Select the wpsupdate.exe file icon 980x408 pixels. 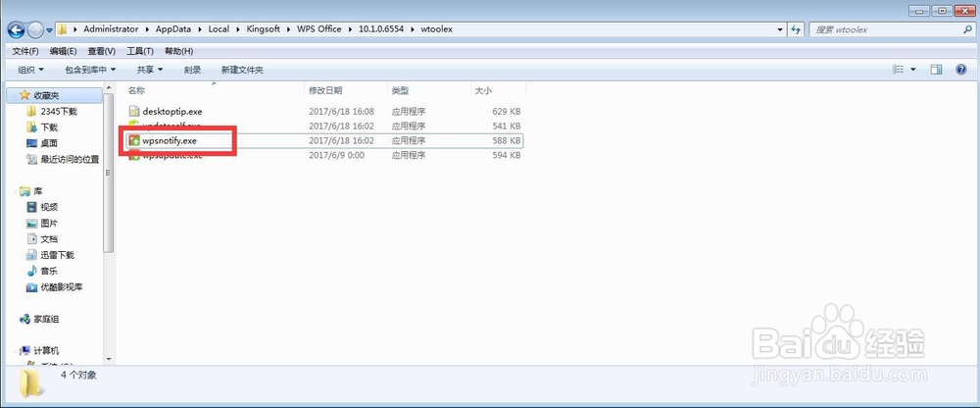tap(133, 156)
